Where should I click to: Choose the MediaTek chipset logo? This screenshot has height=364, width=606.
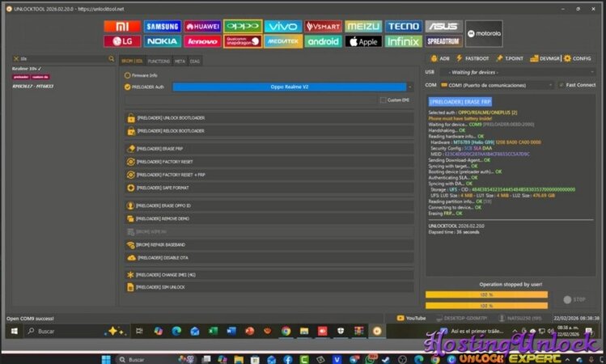click(x=283, y=40)
